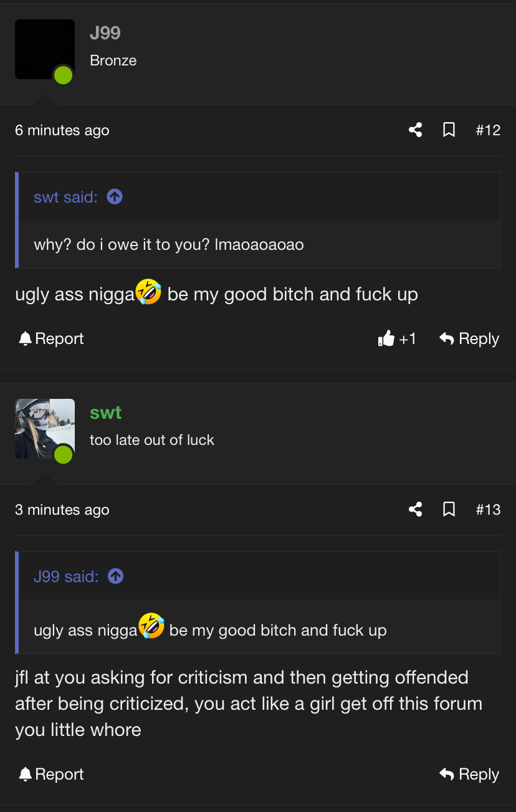516x812 pixels.
Task: Open permalink #13
Action: [x=488, y=509]
